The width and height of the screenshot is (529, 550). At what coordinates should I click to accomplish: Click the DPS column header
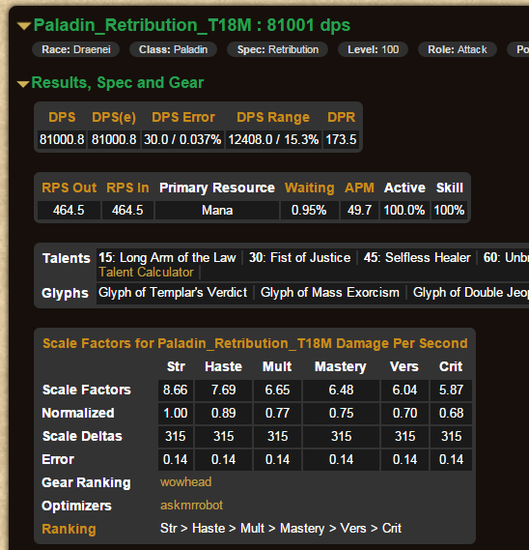(62, 117)
